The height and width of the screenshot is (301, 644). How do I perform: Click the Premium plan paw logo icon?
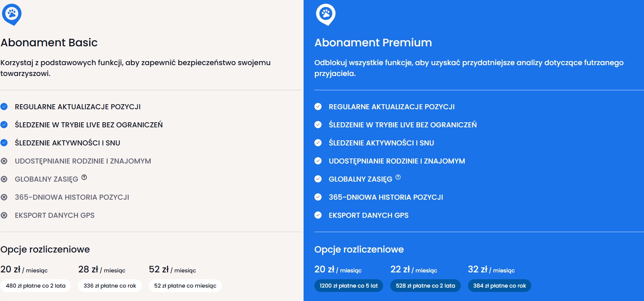point(326,14)
